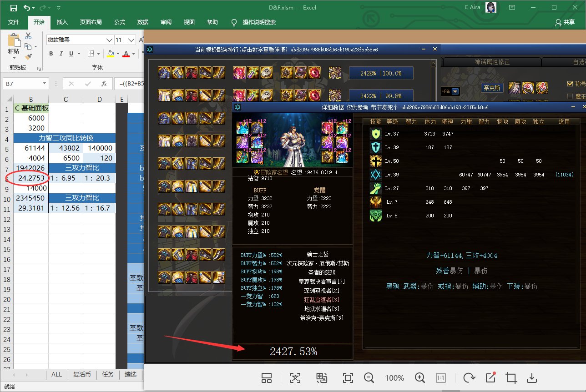Click the Format Painter brush icon

tap(28, 57)
